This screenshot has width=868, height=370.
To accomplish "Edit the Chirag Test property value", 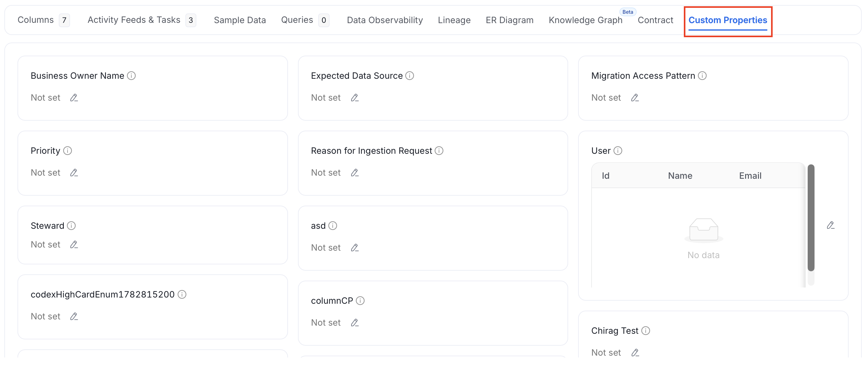I will click(x=635, y=352).
